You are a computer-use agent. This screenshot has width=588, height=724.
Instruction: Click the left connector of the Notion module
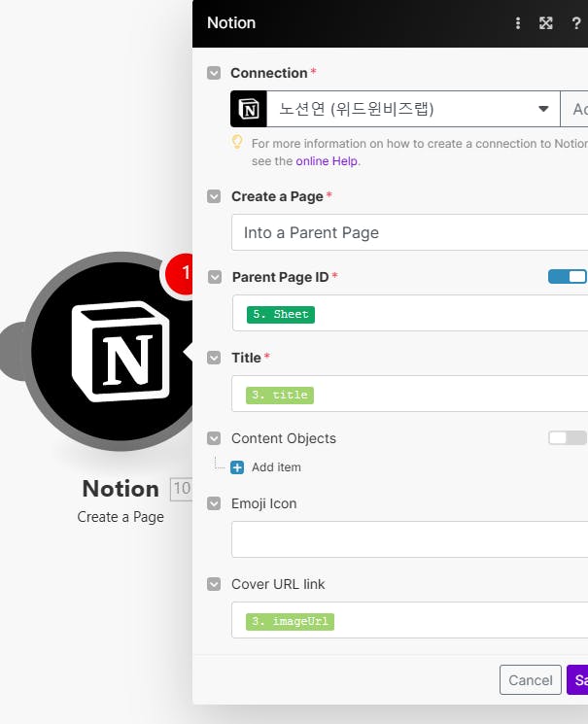point(13,351)
